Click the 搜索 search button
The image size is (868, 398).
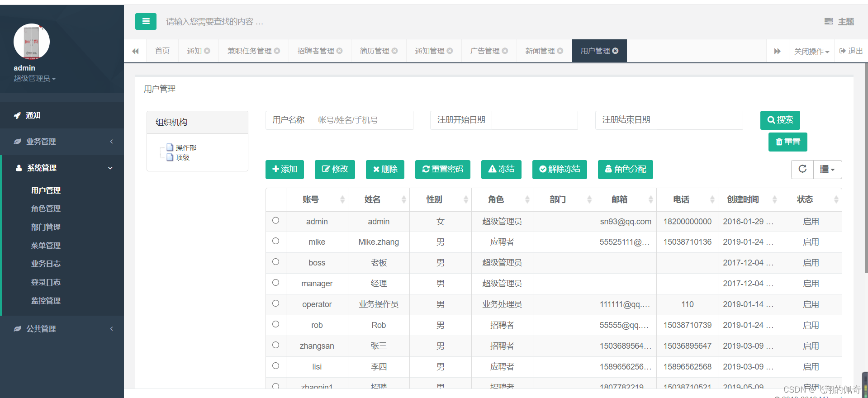pyautogui.click(x=780, y=120)
